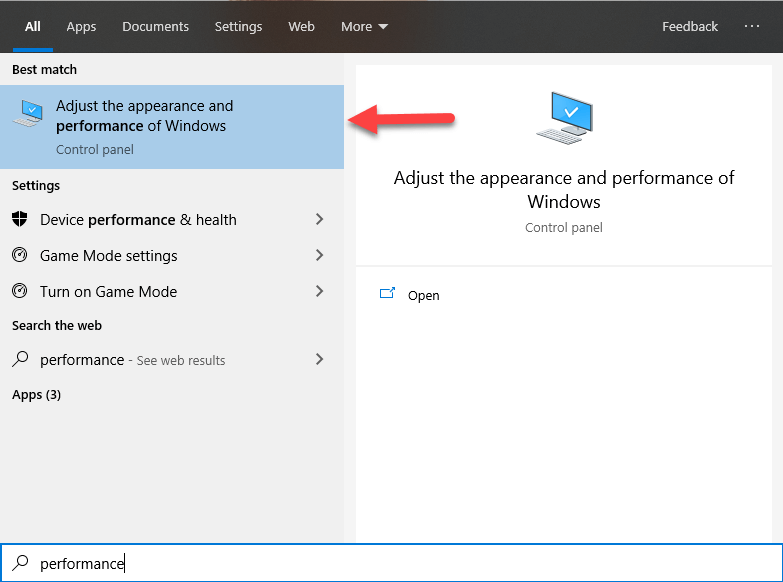Select Turn on Game Mode
The image size is (783, 582).
click(172, 291)
